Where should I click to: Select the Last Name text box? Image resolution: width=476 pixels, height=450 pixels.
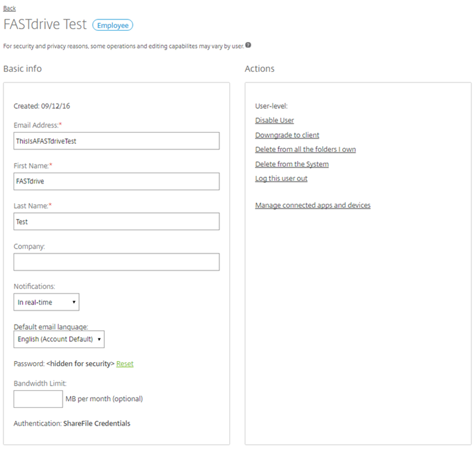116,221
